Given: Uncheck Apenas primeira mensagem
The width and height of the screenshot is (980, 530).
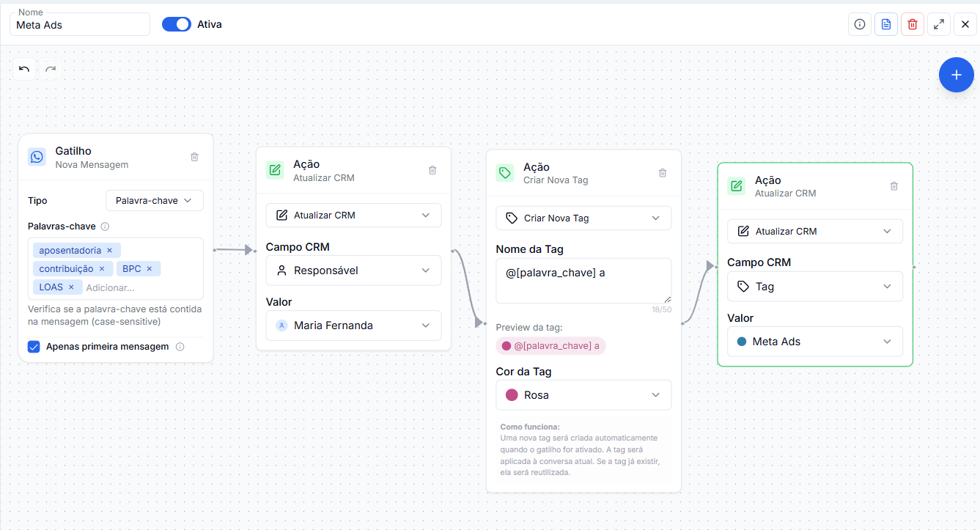Looking at the screenshot, I should click(x=34, y=346).
